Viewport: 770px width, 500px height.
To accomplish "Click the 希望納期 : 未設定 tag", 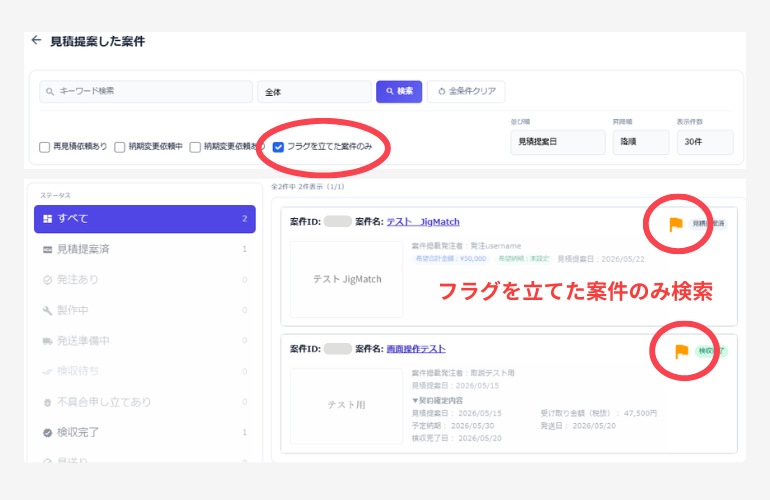I will (x=523, y=259).
